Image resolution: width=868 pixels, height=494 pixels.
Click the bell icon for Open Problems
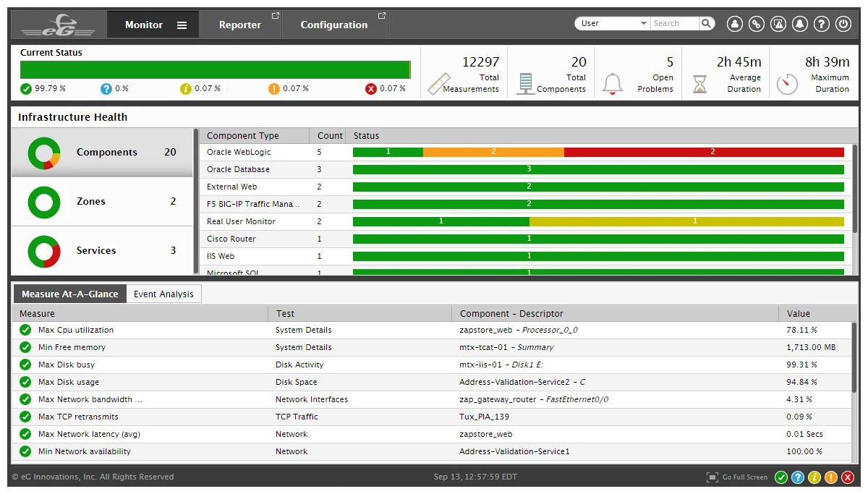coord(613,84)
